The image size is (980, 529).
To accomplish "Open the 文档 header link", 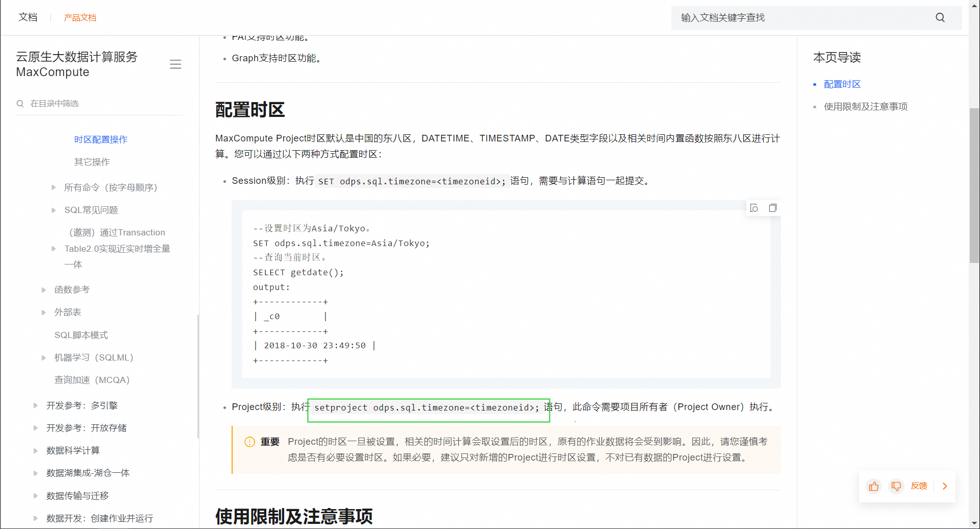I will click(28, 17).
